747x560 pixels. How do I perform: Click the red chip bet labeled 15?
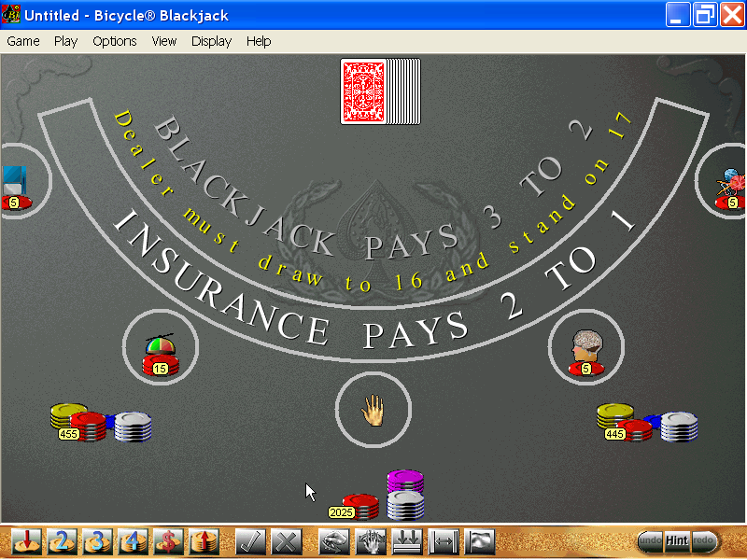[161, 366]
